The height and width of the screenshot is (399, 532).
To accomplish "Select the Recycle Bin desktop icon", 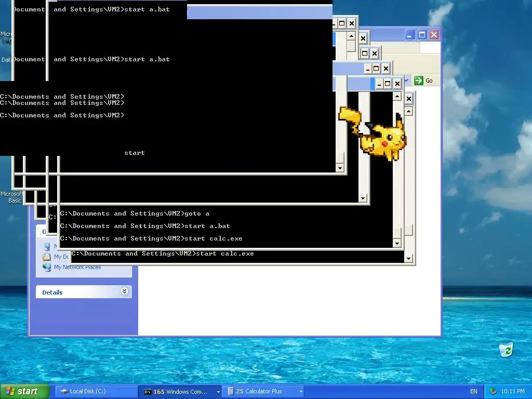I will (x=506, y=350).
